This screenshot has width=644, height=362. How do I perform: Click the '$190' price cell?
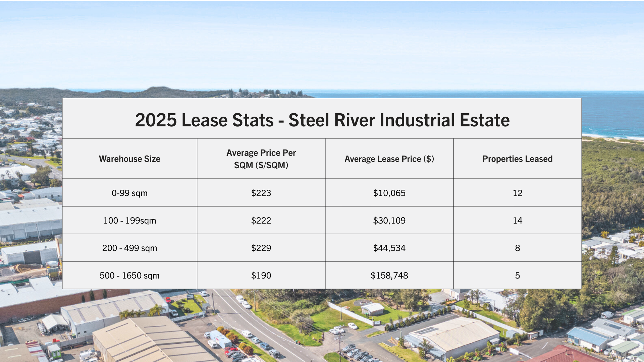(x=261, y=276)
